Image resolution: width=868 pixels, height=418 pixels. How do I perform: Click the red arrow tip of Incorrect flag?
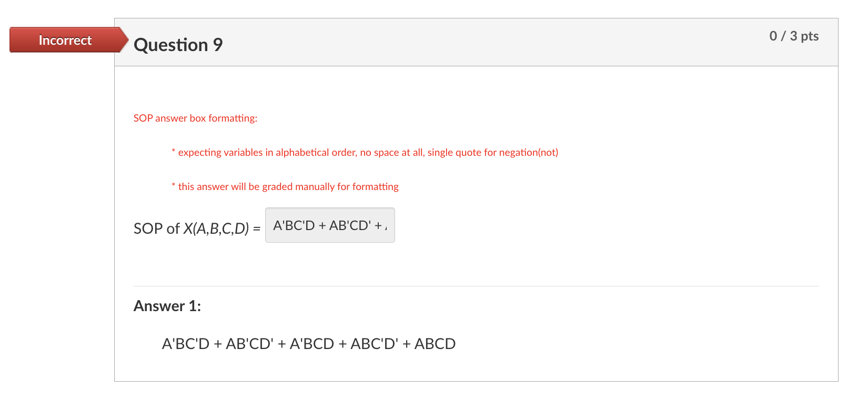(x=125, y=39)
